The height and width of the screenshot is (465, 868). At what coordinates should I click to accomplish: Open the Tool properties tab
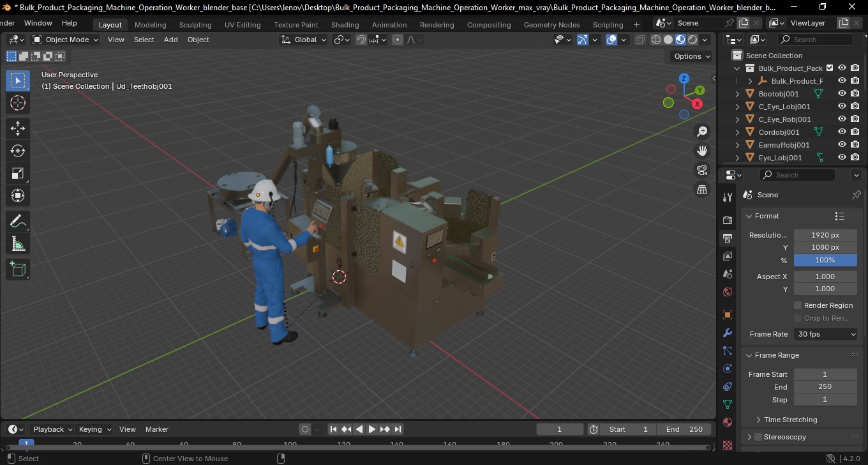pyautogui.click(x=728, y=197)
